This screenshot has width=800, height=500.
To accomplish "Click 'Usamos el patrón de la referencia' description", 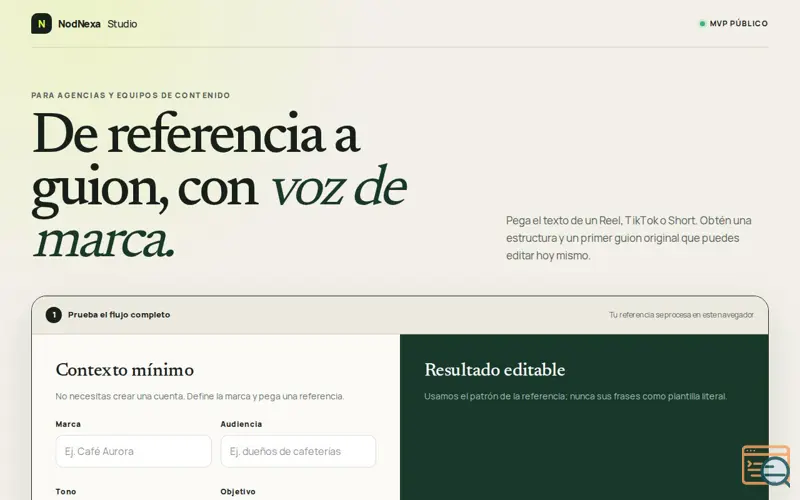I will (x=576, y=396).
